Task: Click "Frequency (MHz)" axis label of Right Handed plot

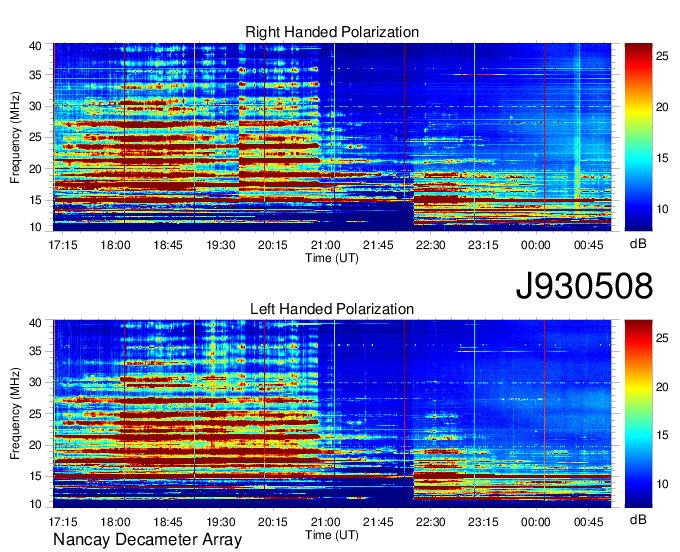Action: [15, 137]
